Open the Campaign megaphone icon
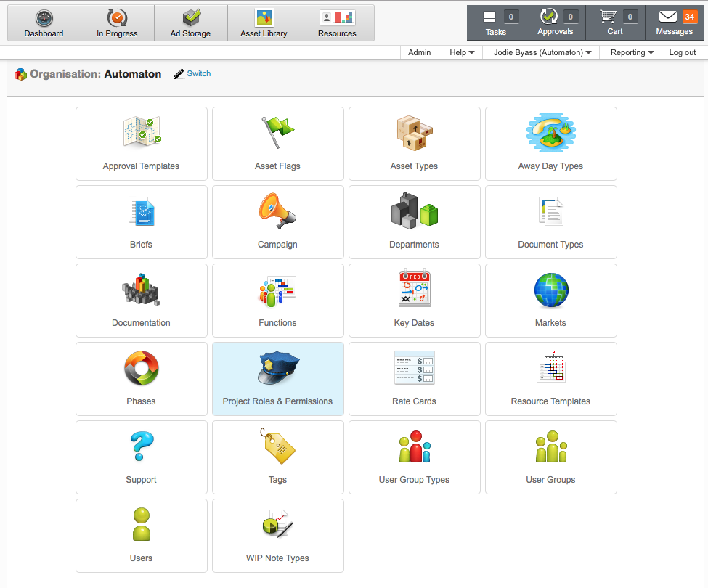Image resolution: width=708 pixels, height=588 pixels. 277,211
